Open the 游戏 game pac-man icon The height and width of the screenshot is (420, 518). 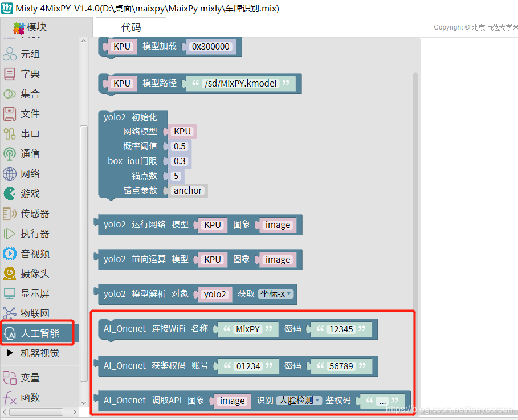tap(10, 194)
